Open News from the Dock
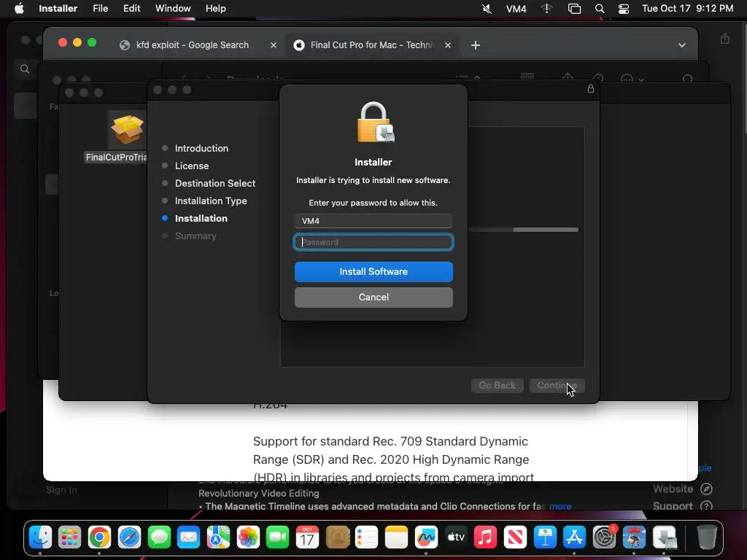The width and height of the screenshot is (747, 560). point(516,537)
